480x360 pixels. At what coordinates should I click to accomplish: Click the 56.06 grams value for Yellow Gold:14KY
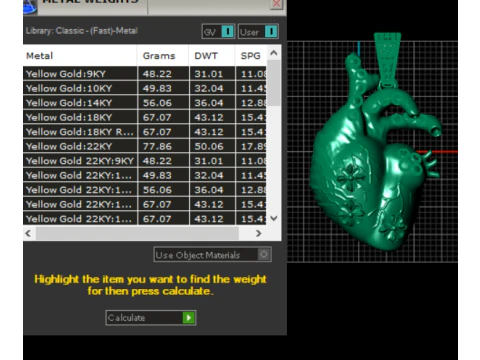157,103
